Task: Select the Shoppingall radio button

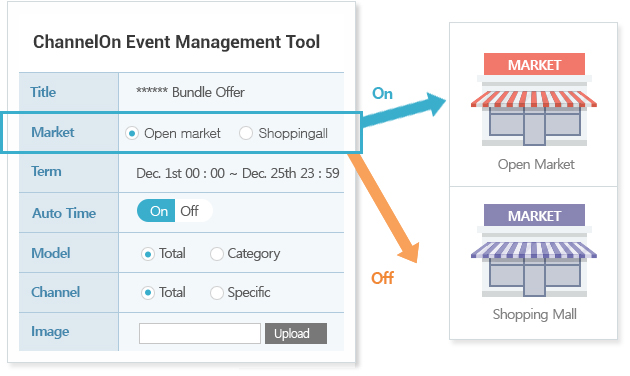Action: [x=246, y=133]
